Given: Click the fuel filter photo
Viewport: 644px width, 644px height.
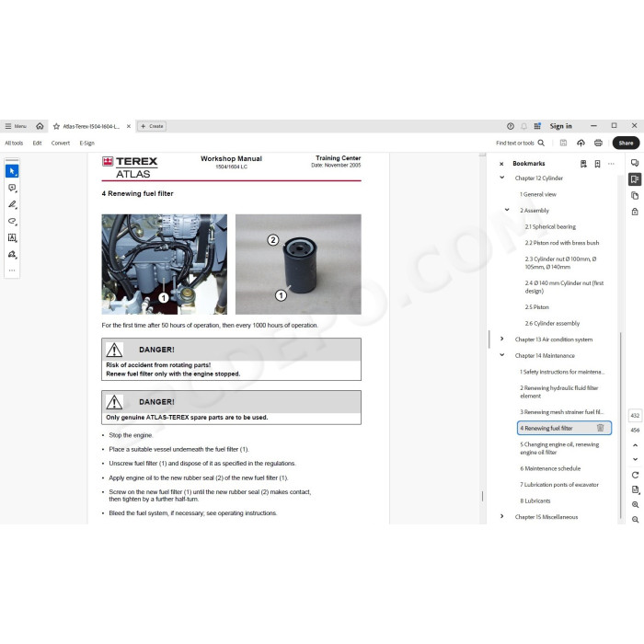Looking at the screenshot, I should click(298, 264).
